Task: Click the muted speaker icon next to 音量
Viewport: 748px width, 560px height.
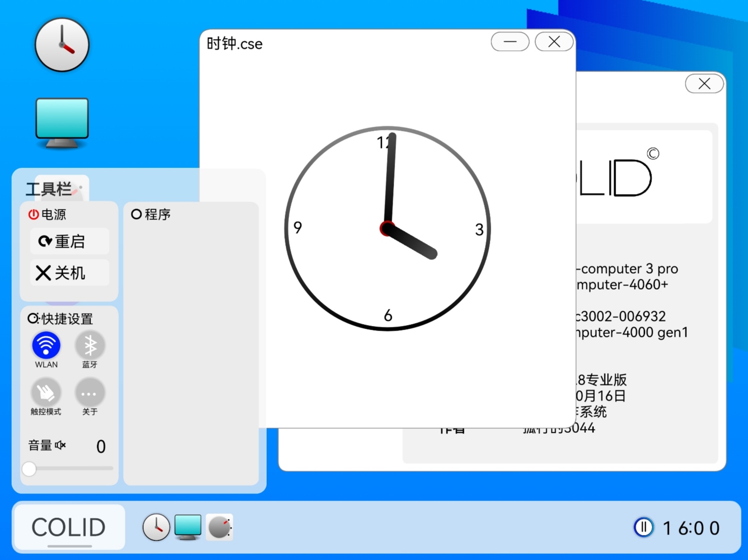Action: [x=61, y=445]
